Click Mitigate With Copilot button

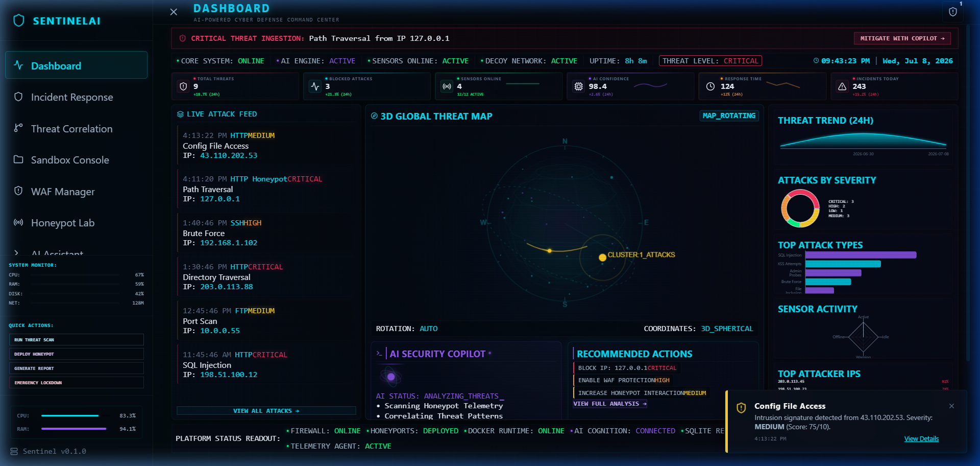click(x=902, y=38)
